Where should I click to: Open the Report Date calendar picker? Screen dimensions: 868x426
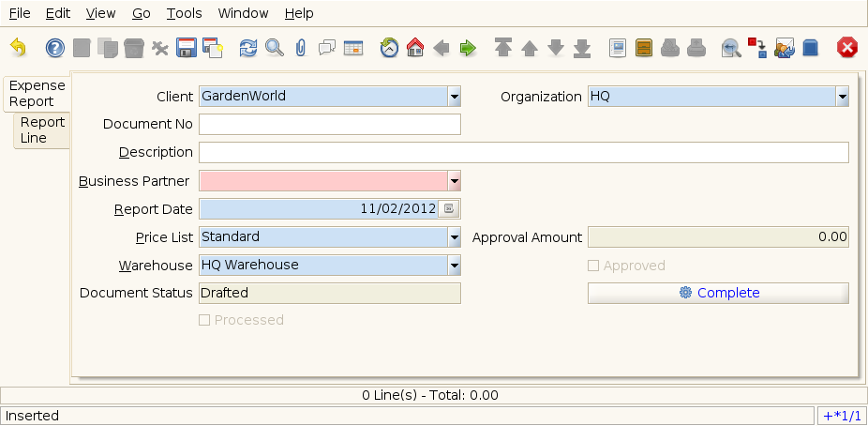click(x=449, y=209)
